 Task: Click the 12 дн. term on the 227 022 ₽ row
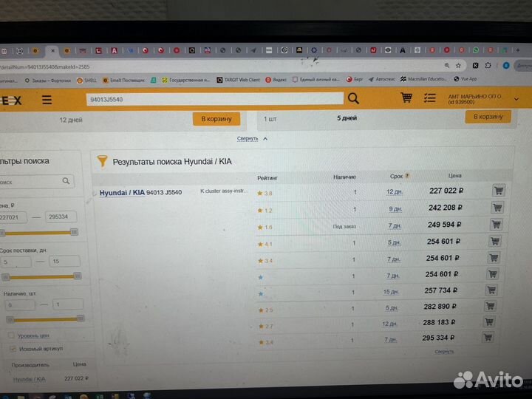395,191
